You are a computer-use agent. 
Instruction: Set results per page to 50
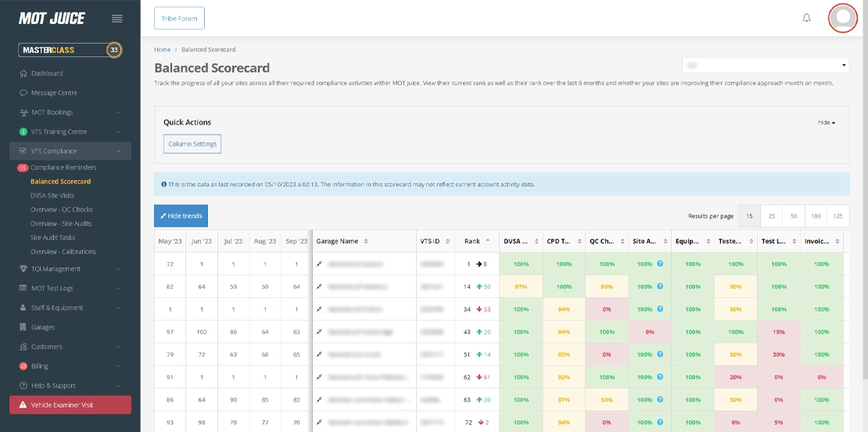click(x=793, y=216)
